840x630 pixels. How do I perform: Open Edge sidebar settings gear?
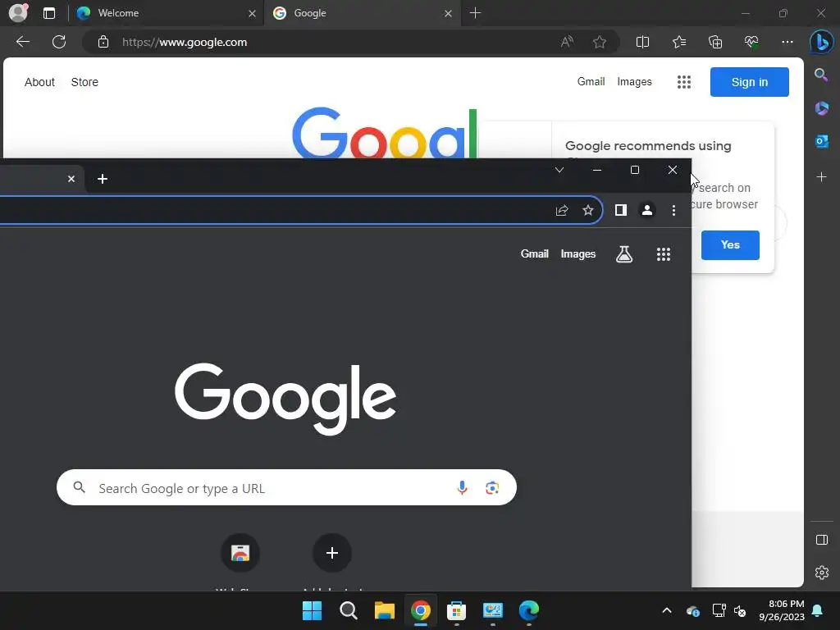coord(821,573)
